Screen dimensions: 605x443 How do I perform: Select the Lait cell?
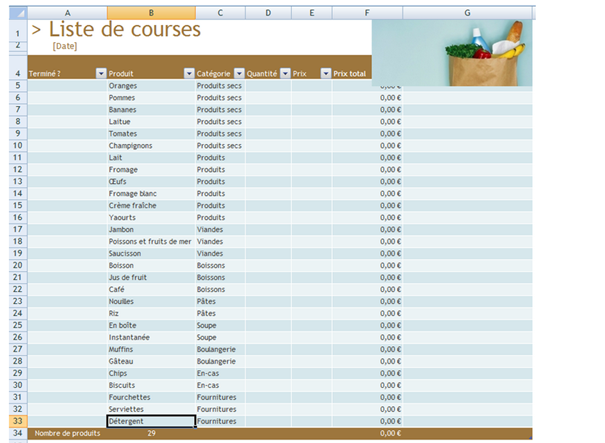coord(151,157)
